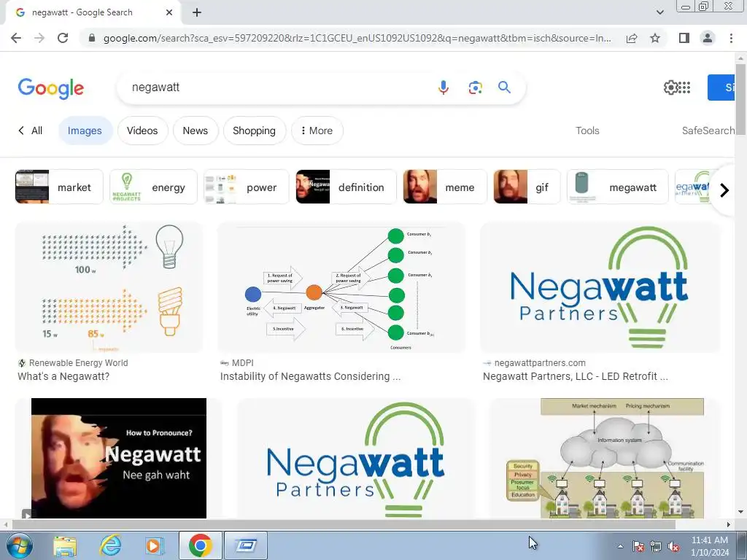Filter images by the market chip
The width and height of the screenshot is (747, 560).
[59, 187]
